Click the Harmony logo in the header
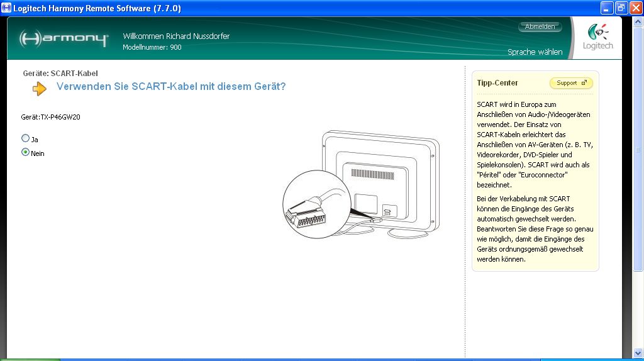 pos(64,38)
